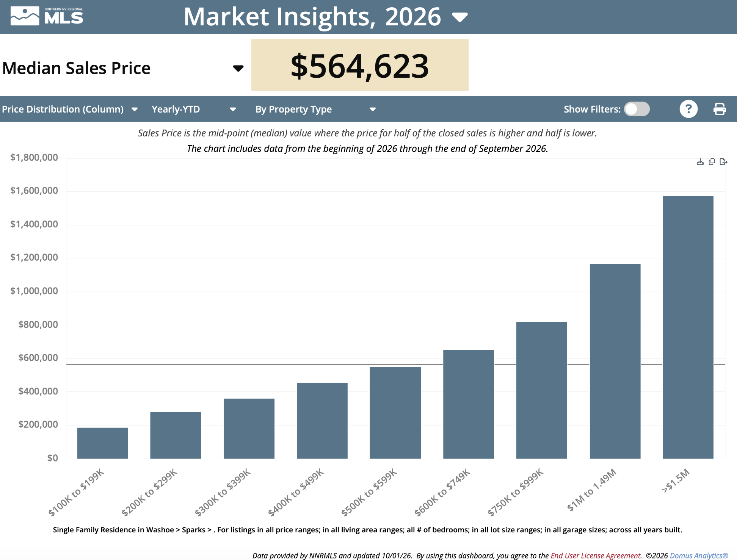Click the $300K to $399K bar

coord(249,429)
